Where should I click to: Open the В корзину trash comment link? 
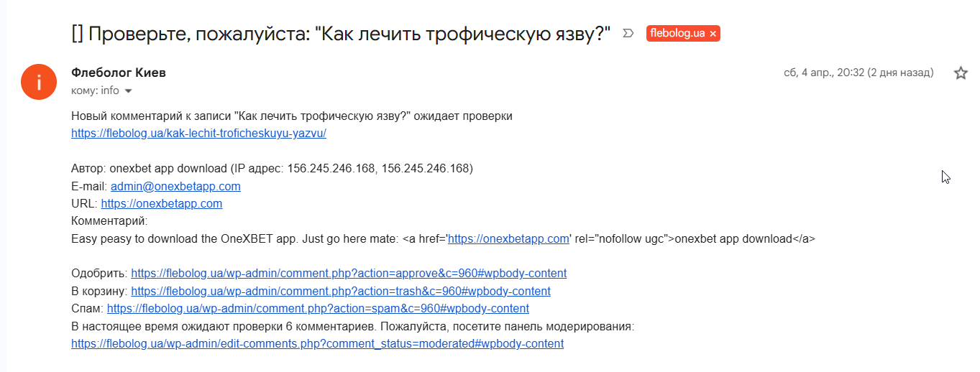pyautogui.click(x=341, y=291)
